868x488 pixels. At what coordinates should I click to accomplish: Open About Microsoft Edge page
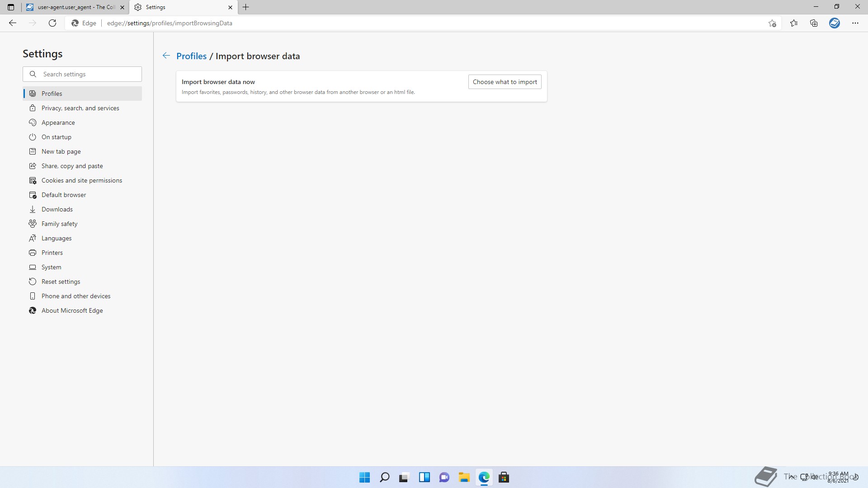72,310
